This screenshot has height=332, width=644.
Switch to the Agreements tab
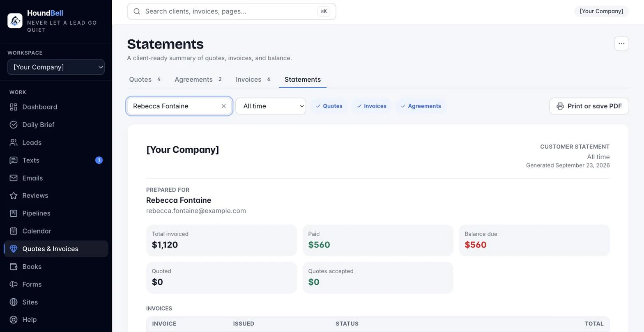198,80
